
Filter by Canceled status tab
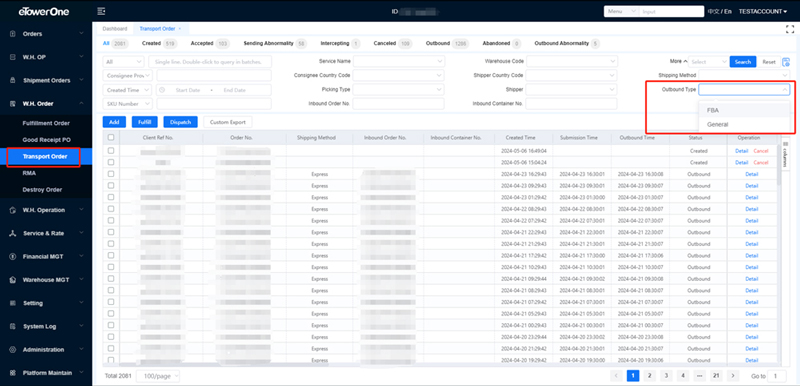click(x=392, y=43)
